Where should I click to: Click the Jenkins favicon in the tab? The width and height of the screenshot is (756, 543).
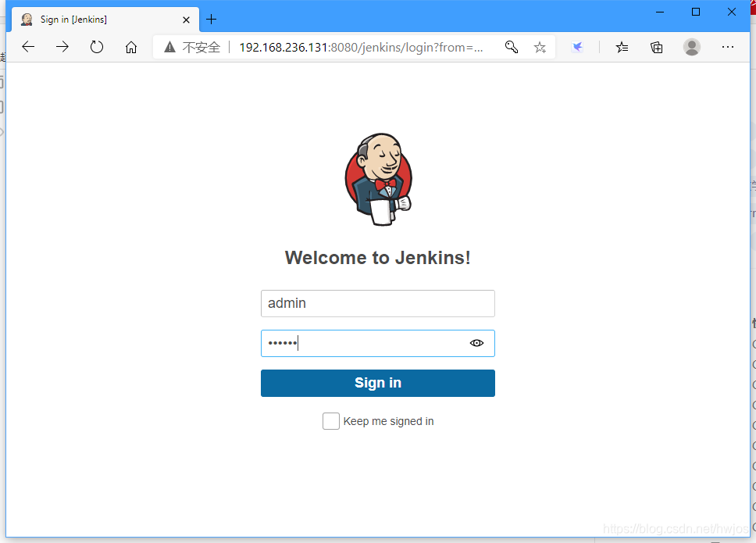[x=27, y=20]
